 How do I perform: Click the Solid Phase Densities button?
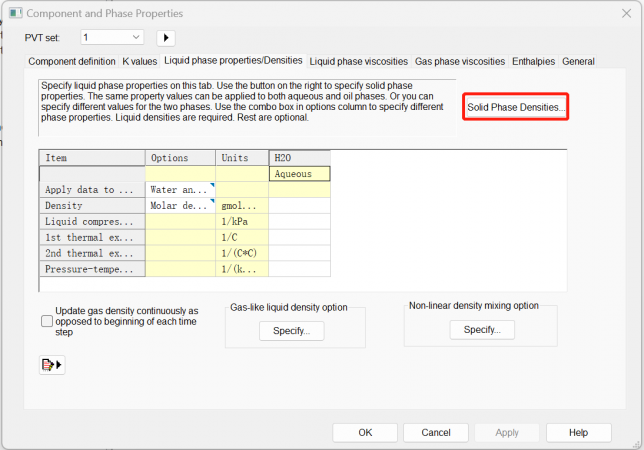516,107
